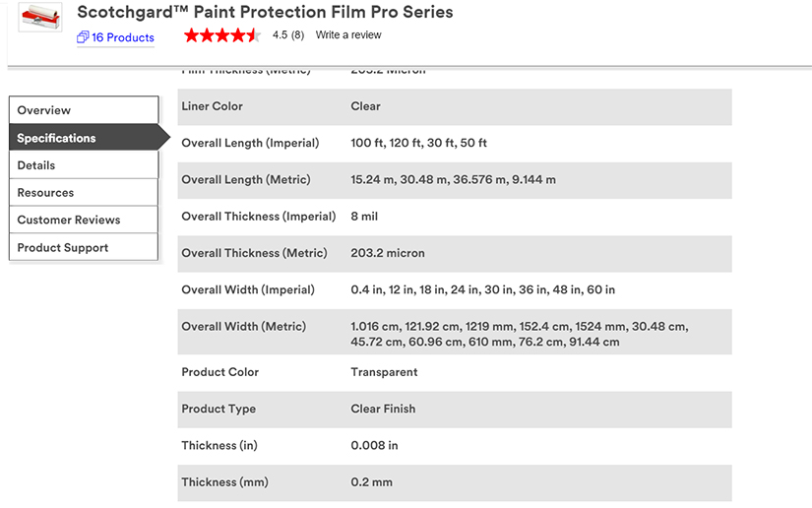This screenshot has width=812, height=508.
Task: Click the (8) review count
Action: pos(297,35)
